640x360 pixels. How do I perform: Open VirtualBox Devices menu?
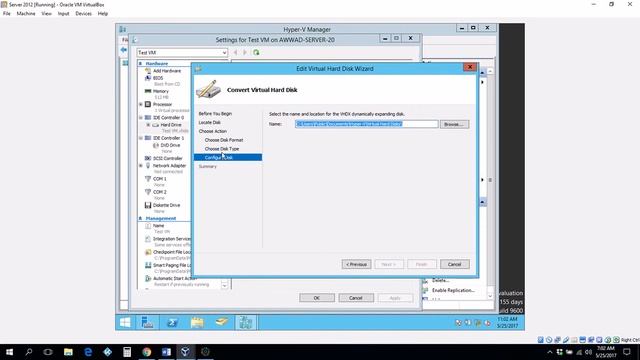83,13
